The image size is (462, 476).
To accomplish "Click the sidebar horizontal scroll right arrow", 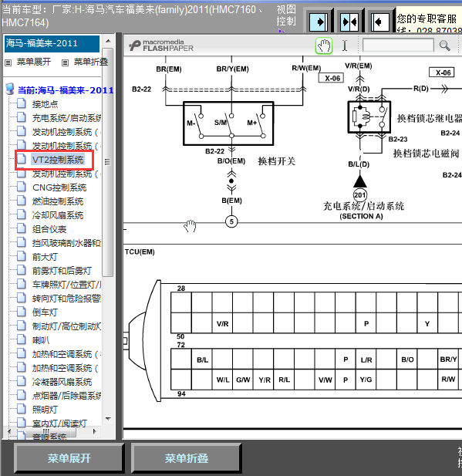I will (x=95, y=431).
